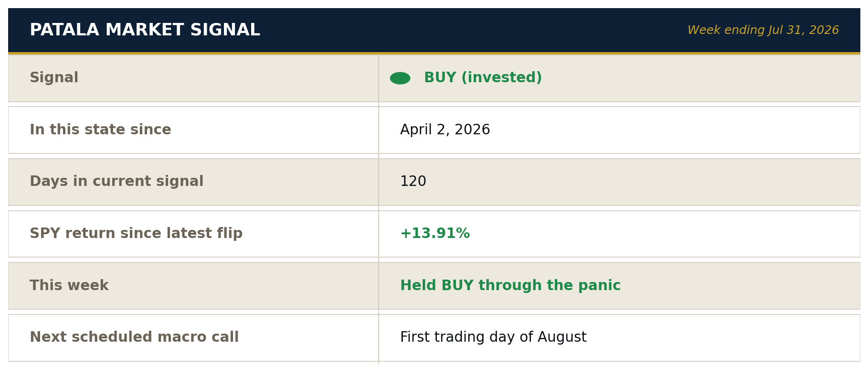The height and width of the screenshot is (390, 868).
Task: Click the green BUY status dot
Action: tap(400, 78)
